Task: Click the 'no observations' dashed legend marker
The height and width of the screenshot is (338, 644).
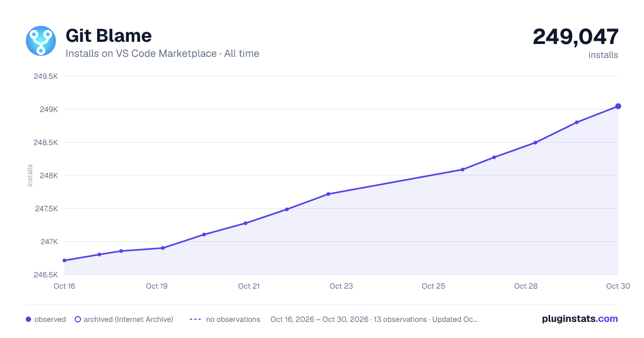Action: pos(195,319)
